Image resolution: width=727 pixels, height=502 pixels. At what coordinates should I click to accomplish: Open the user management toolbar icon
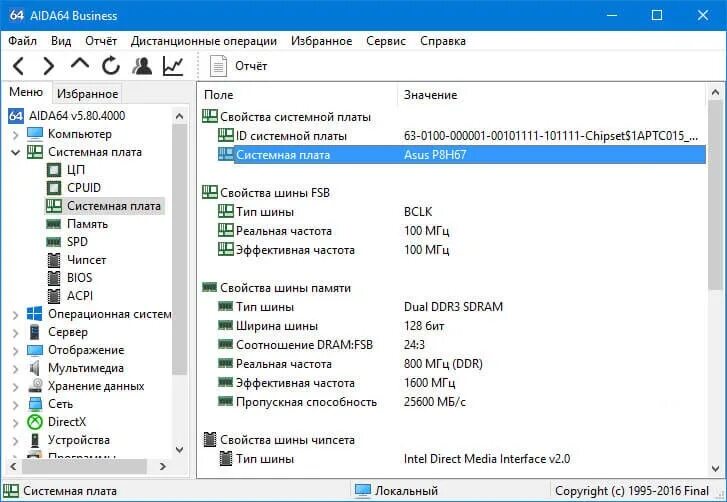142,66
